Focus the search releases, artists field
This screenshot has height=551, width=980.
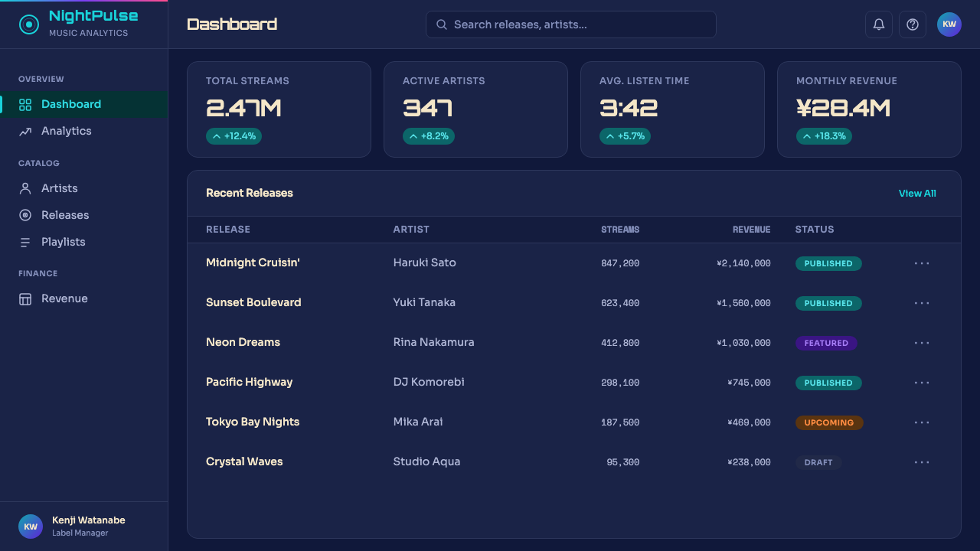coord(571,24)
